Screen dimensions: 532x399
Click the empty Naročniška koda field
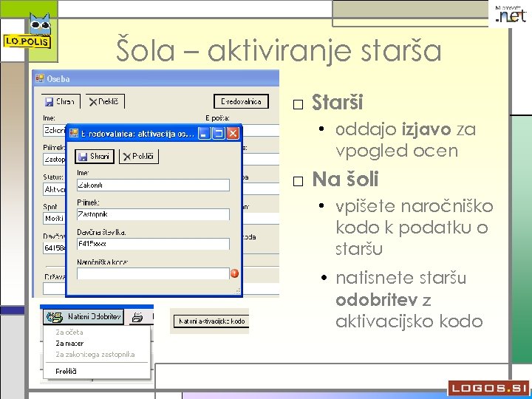pos(153,273)
